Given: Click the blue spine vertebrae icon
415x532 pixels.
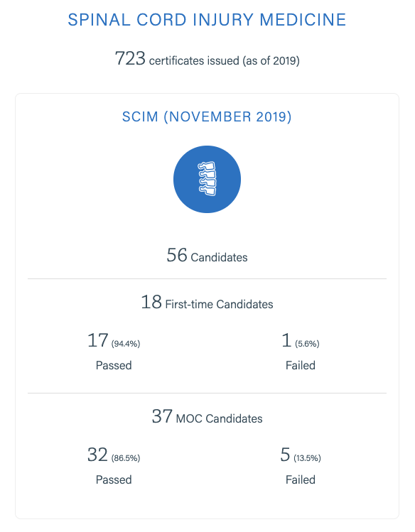Looking at the screenshot, I should (207, 179).
